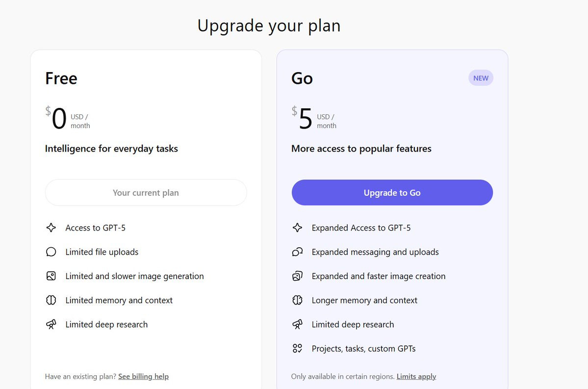Open the Limits apply link
The height and width of the screenshot is (389, 588).
point(416,377)
